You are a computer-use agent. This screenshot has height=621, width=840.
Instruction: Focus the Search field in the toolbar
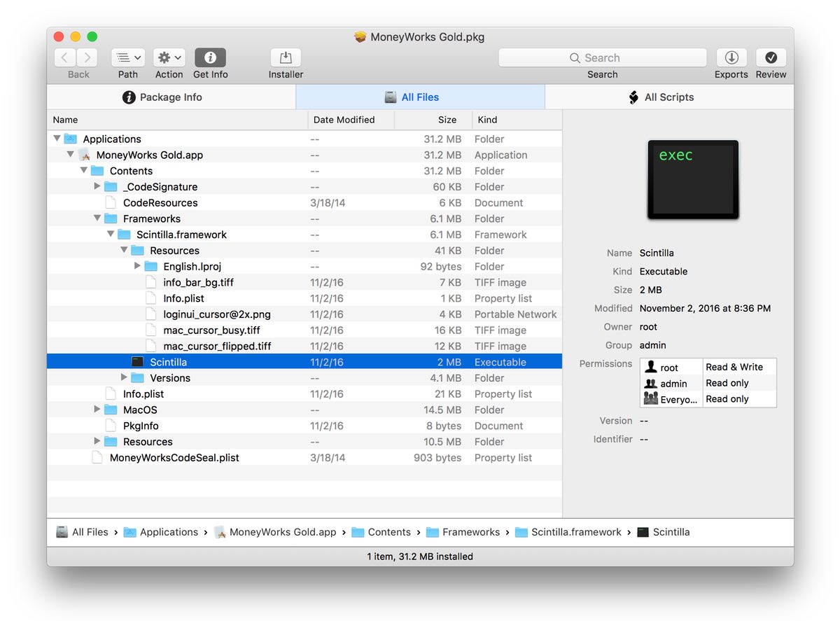(602, 57)
